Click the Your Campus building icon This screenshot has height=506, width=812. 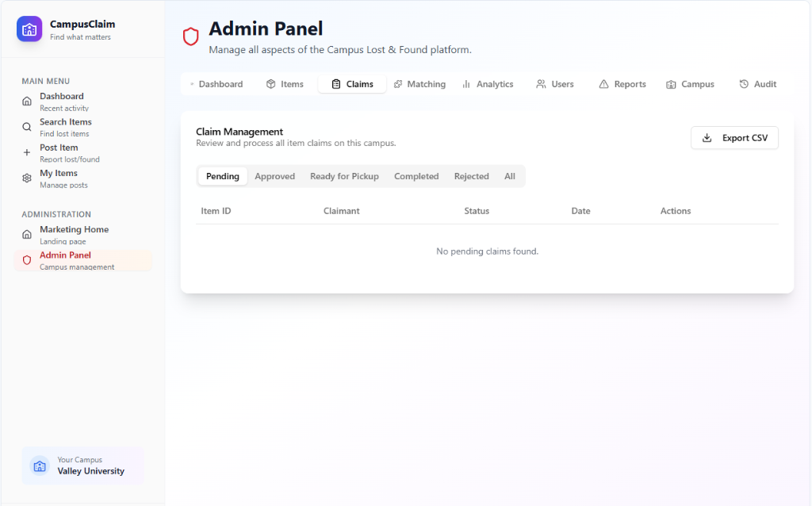[x=40, y=466]
